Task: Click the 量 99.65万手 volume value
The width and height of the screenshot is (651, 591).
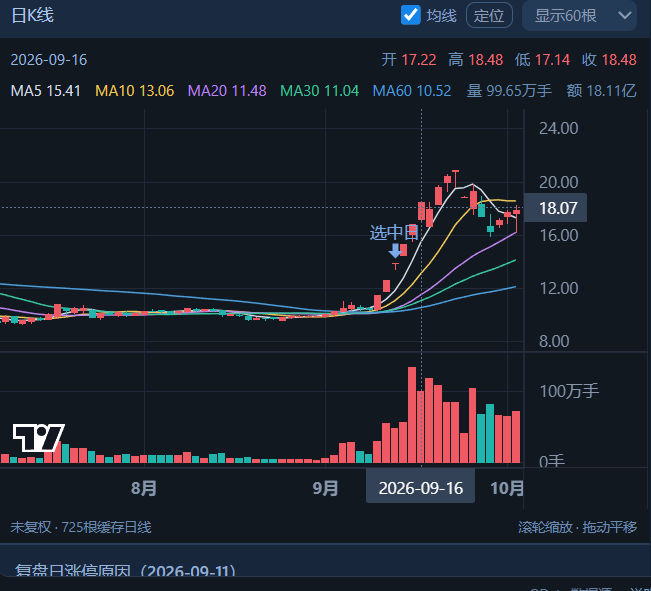Action: 509,91
